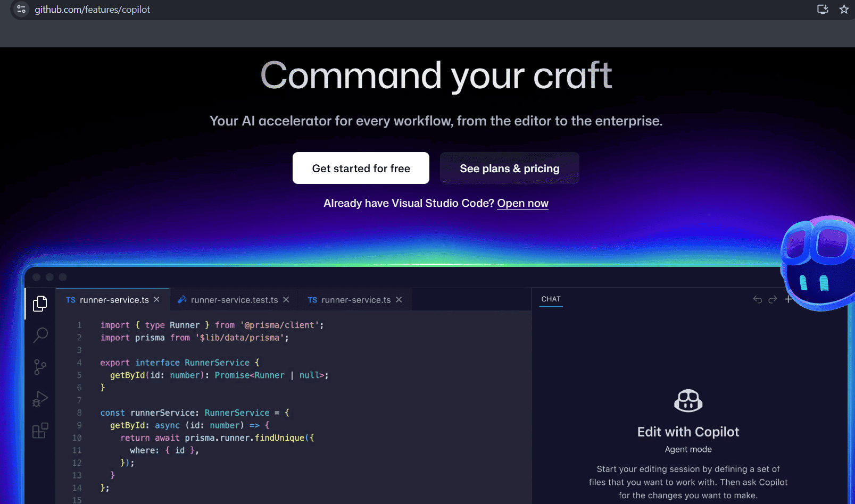The image size is (855, 504).
Task: Click See plans & pricing button
Action: pos(509,168)
